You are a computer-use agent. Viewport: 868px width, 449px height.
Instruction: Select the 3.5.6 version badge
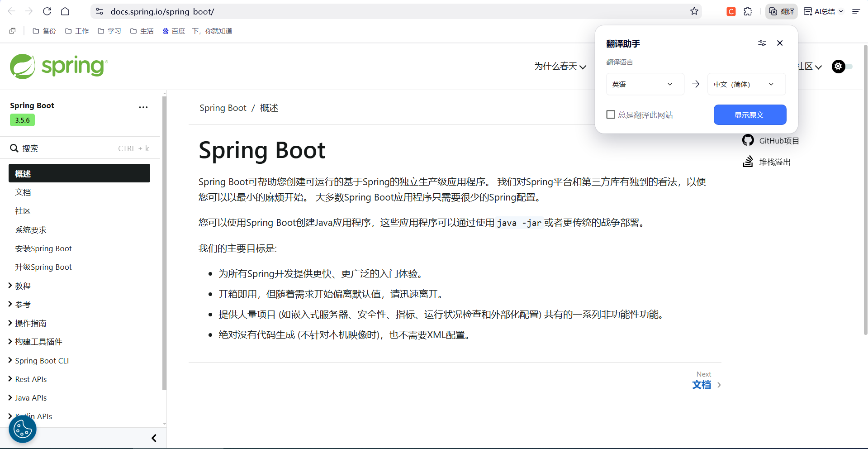click(x=22, y=120)
